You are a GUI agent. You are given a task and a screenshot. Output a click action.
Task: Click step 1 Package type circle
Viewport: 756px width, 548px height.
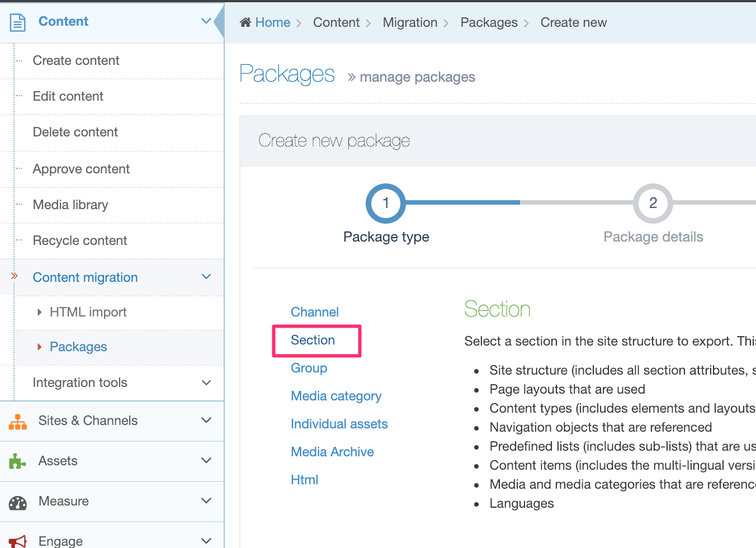[x=386, y=203]
